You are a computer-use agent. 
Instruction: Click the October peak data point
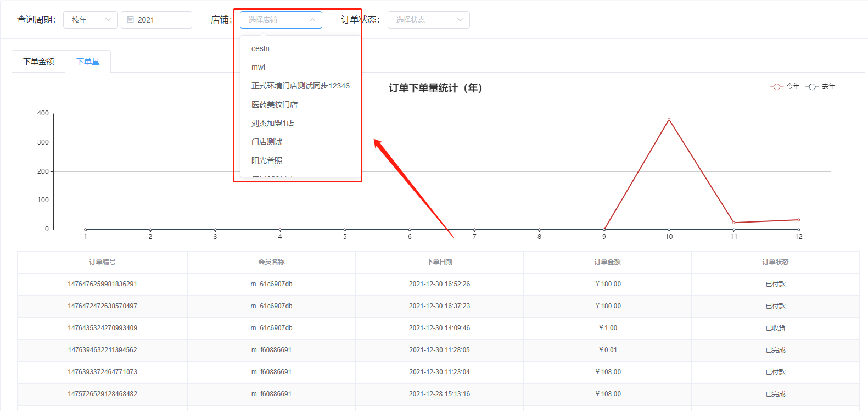669,120
